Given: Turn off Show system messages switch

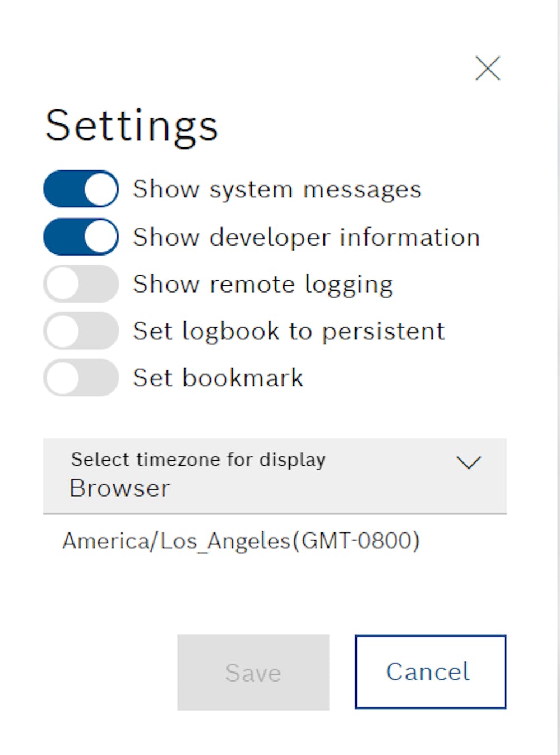Looking at the screenshot, I should (81, 189).
